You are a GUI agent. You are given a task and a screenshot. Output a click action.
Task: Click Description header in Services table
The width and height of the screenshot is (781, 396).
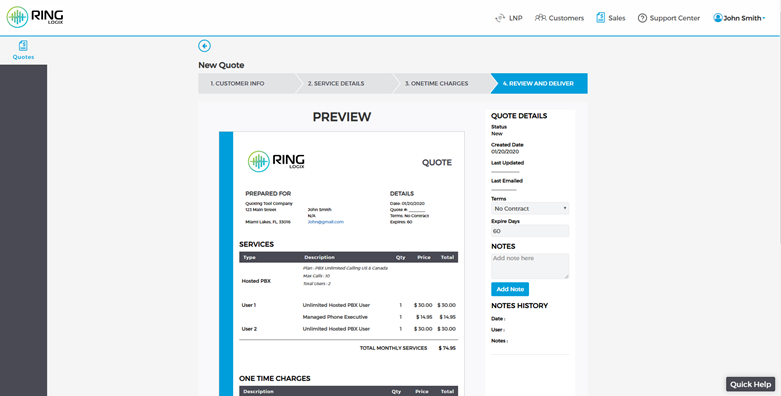click(x=319, y=257)
